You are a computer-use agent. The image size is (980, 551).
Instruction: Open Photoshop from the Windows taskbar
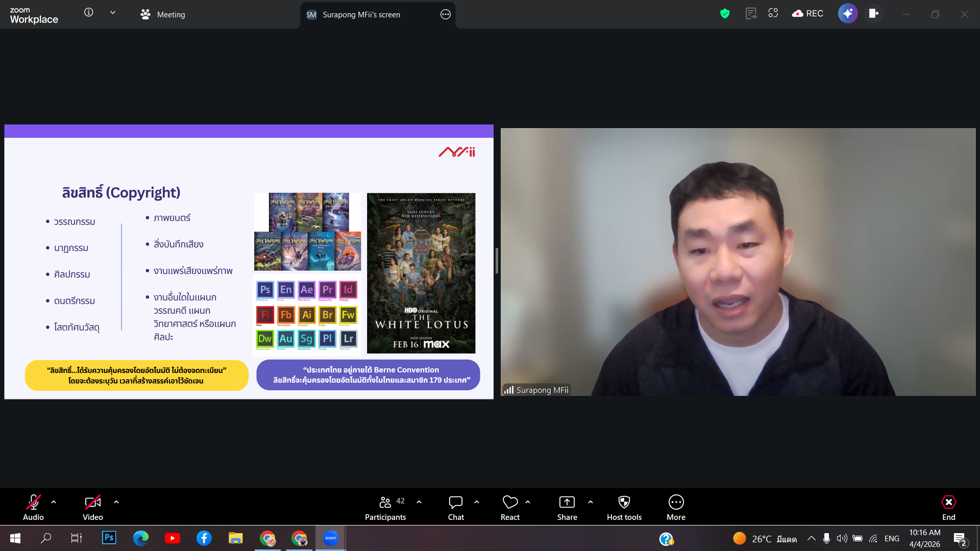click(109, 538)
